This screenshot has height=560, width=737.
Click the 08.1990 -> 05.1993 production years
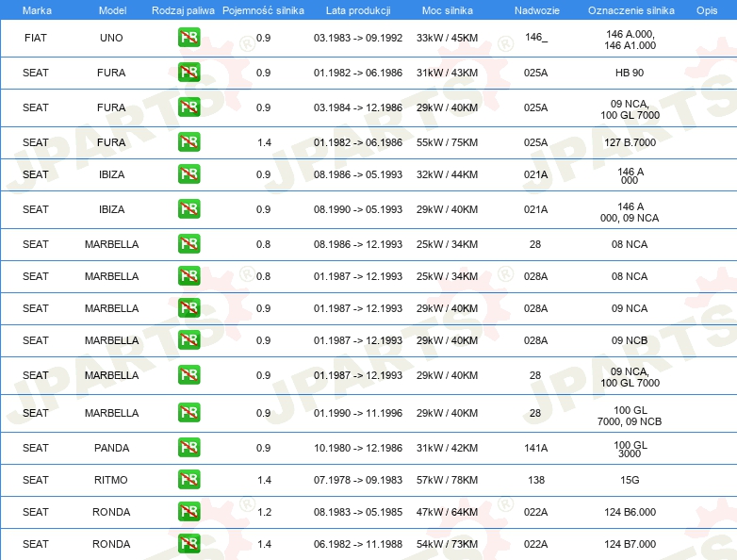point(358,209)
